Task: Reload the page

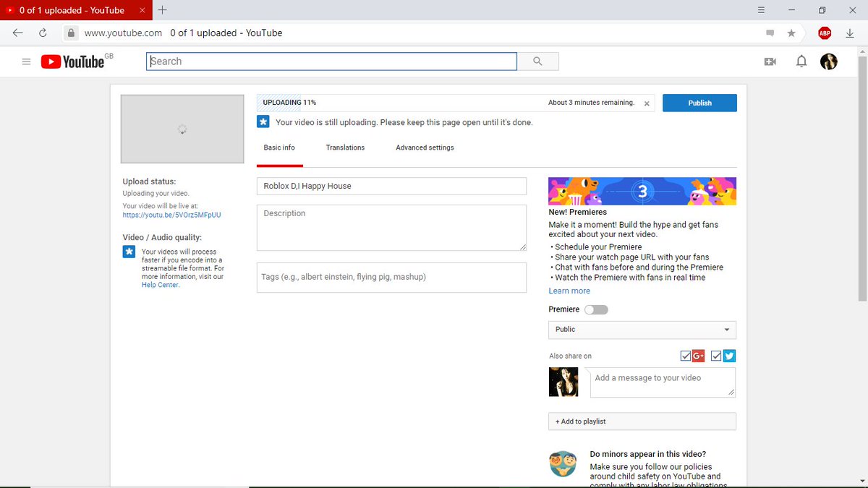Action: (43, 33)
